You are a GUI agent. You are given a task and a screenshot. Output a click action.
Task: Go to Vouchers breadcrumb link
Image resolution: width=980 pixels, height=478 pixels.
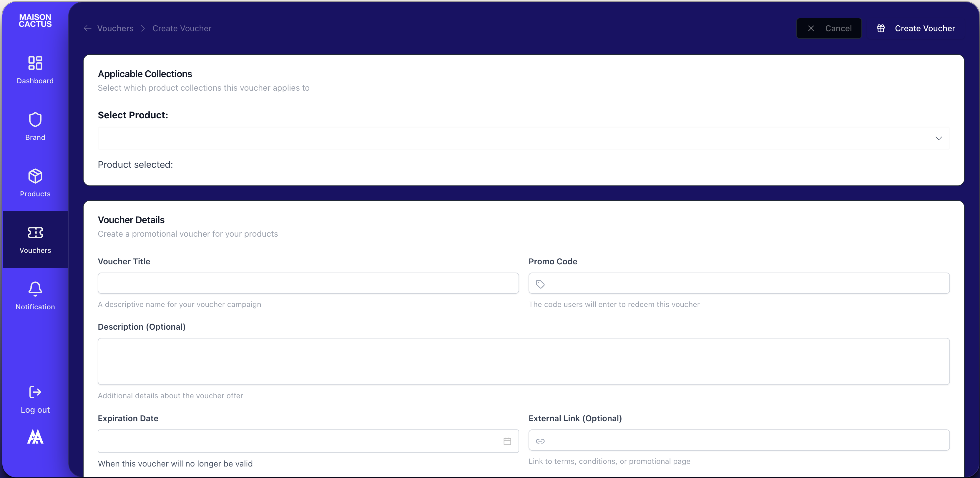click(115, 28)
